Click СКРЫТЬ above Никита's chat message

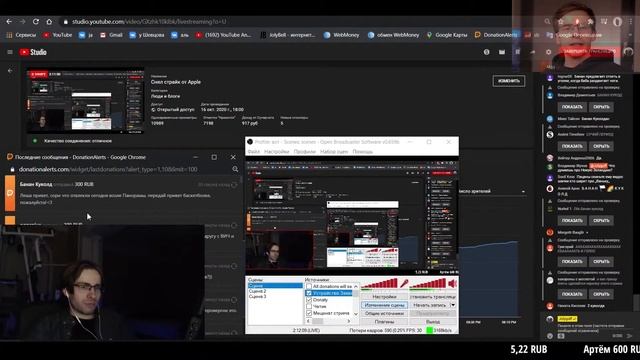coord(601,294)
